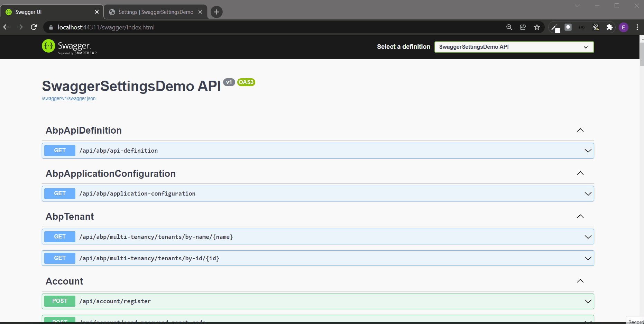Screen dimensions: 644x324
Task: Open the /swagger/v1/swagger.json link
Action: [x=68, y=99]
